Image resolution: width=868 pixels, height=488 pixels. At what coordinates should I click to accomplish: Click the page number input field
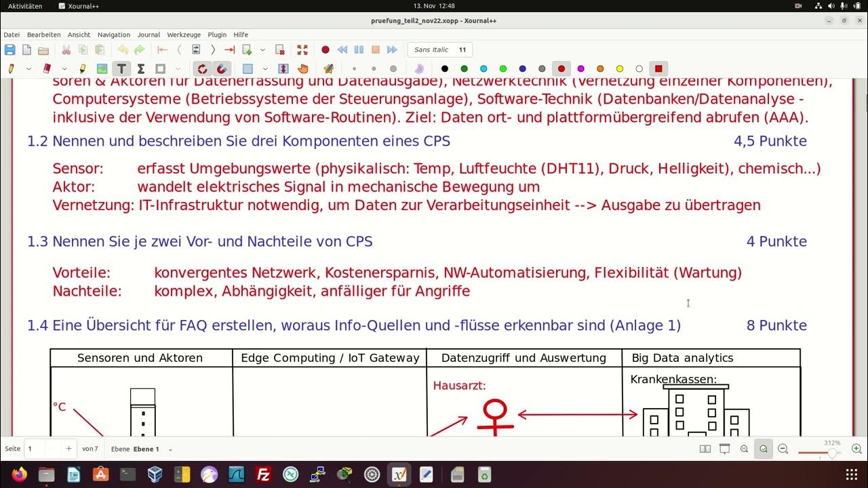coord(35,449)
